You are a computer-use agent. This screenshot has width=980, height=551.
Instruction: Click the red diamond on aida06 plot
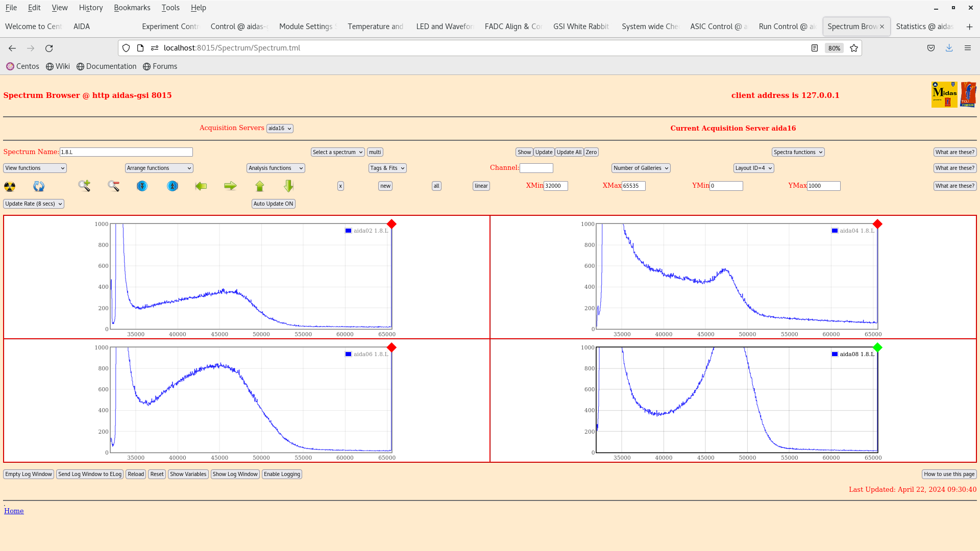click(x=391, y=347)
